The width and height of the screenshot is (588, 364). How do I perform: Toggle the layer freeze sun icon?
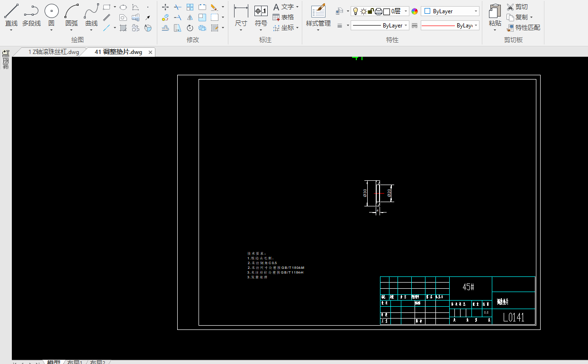coord(363,11)
